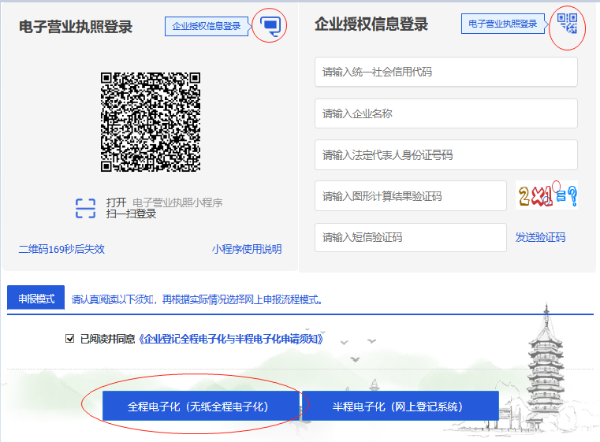Click 发送验证码 to send SMS code

click(540, 237)
